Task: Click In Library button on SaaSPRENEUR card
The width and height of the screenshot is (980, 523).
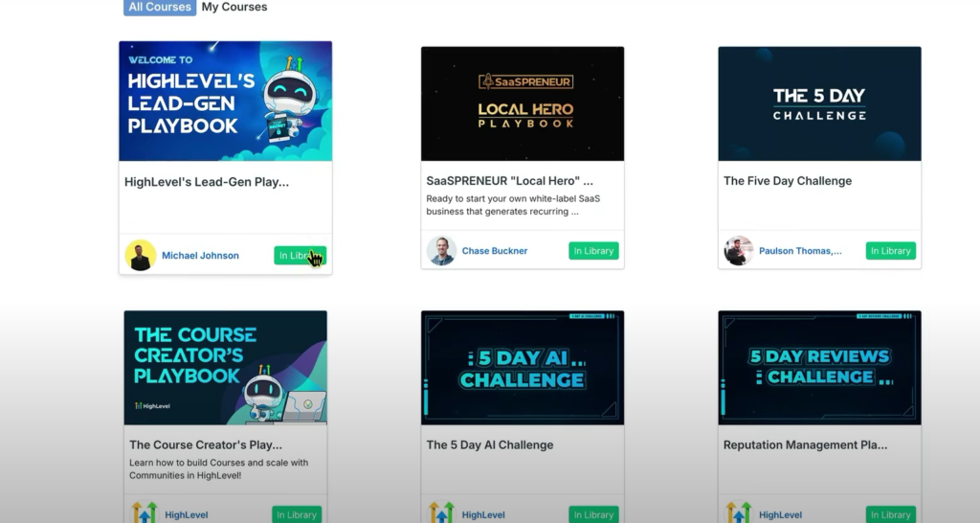Action: pyautogui.click(x=593, y=251)
